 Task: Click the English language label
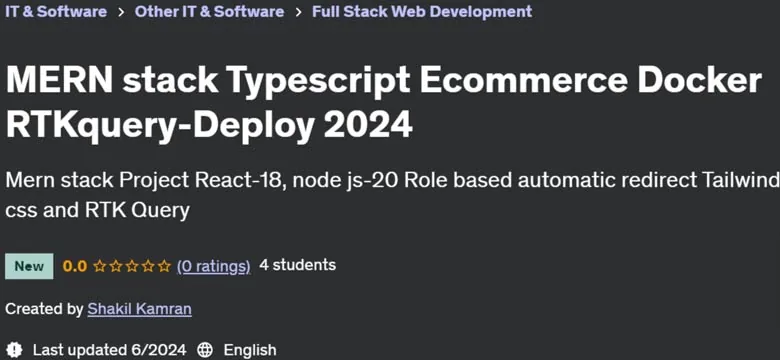click(x=250, y=350)
